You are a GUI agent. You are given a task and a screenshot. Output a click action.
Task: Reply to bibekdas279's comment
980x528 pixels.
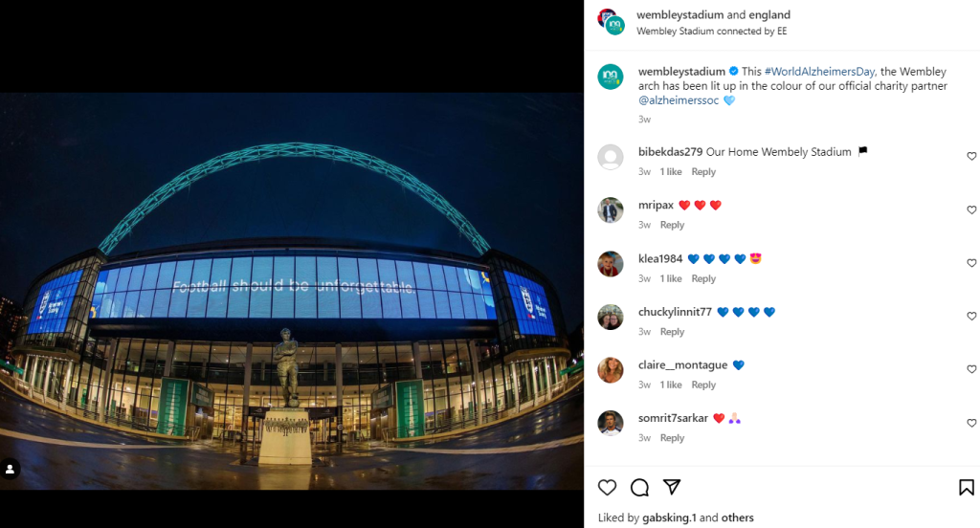coord(703,172)
